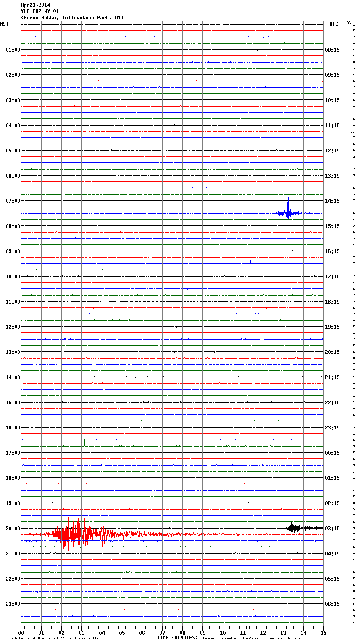Click the 12:00 MST time label
Image resolution: width=357 pixels, height=644 pixels.
(x=13, y=327)
